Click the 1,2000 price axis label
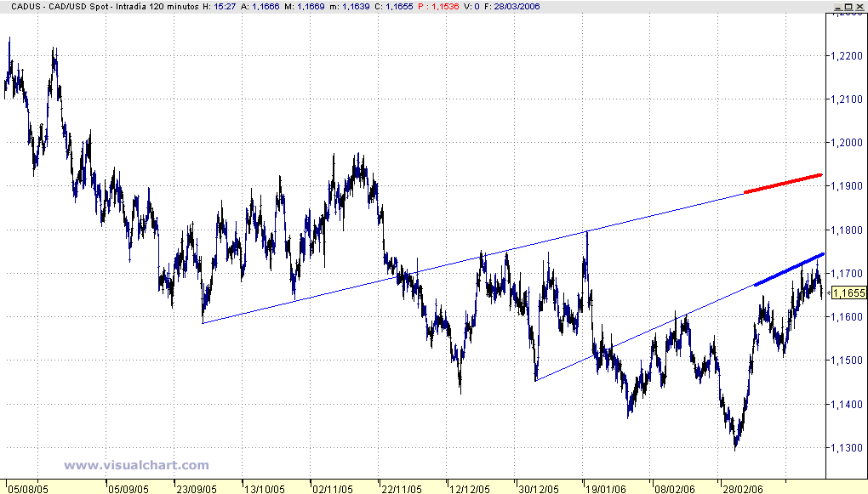The width and height of the screenshot is (868, 494). coord(847,143)
